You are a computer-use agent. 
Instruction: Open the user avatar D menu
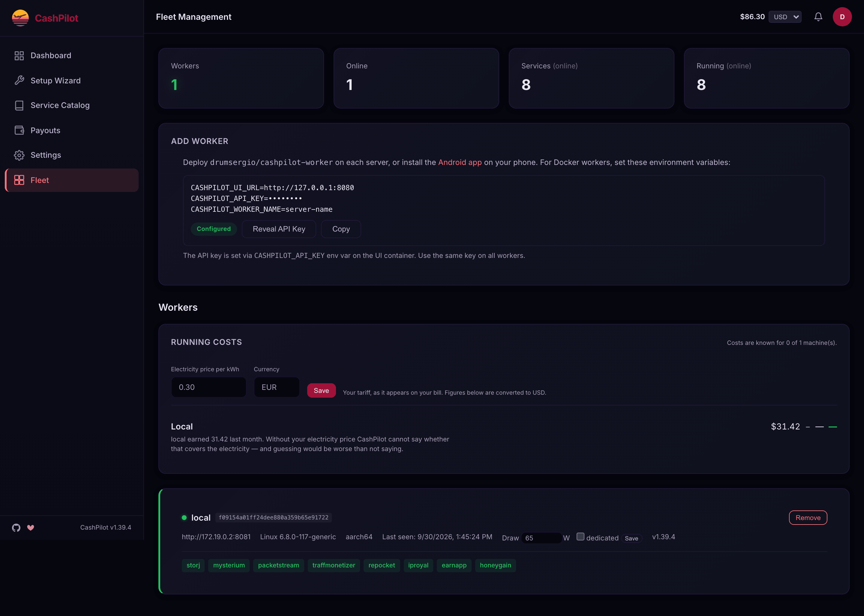tap(842, 17)
